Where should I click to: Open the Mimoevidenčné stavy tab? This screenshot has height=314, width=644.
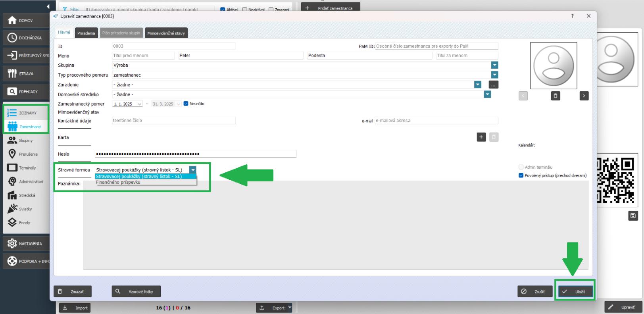pyautogui.click(x=166, y=33)
